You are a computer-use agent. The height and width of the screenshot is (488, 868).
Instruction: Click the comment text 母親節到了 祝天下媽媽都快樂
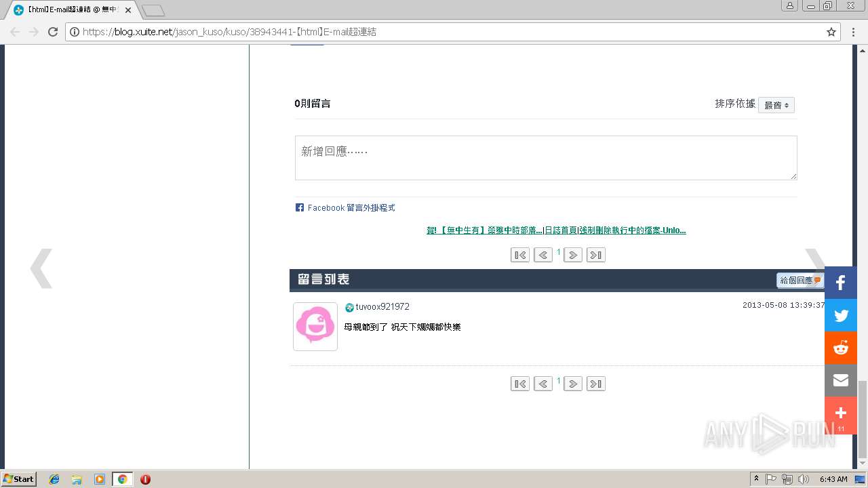tap(402, 327)
